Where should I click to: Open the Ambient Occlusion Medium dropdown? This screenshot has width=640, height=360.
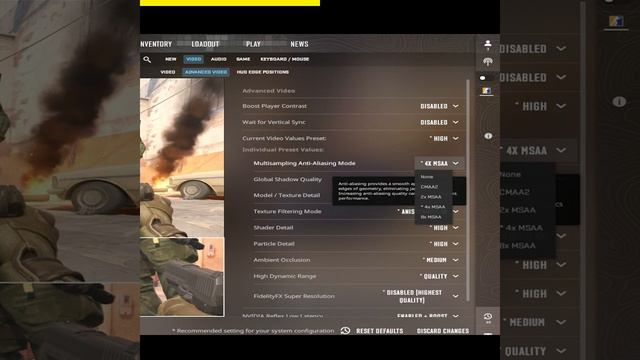click(x=441, y=260)
